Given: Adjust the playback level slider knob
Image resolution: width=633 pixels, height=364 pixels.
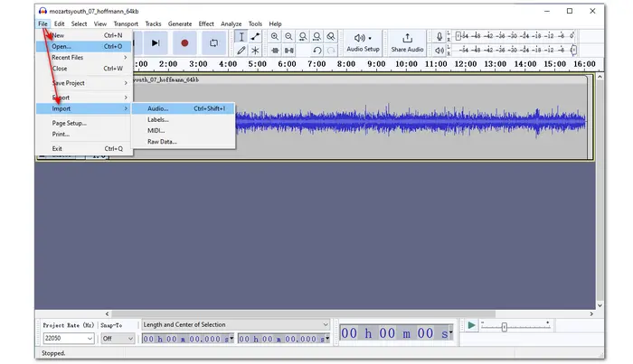Looking at the screenshot, I should coord(573,50).
